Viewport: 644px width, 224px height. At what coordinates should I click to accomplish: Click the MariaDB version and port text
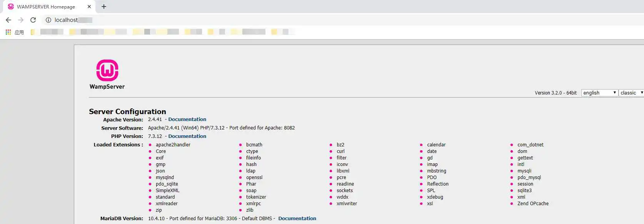pos(212,219)
